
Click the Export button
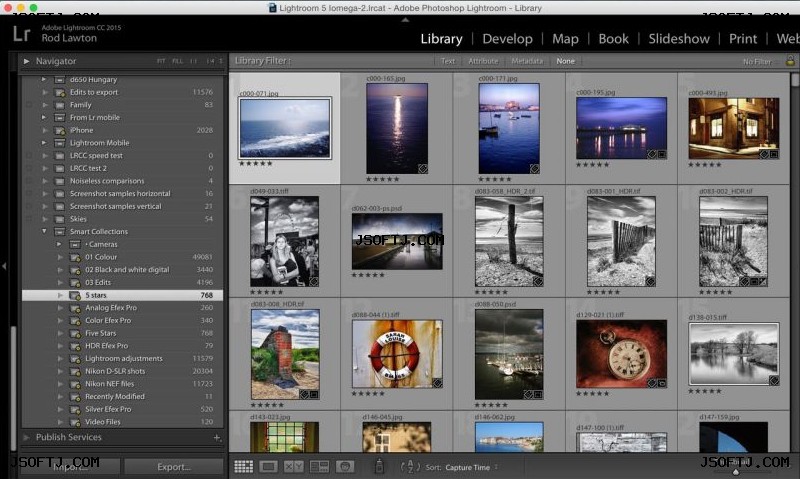coord(173,467)
